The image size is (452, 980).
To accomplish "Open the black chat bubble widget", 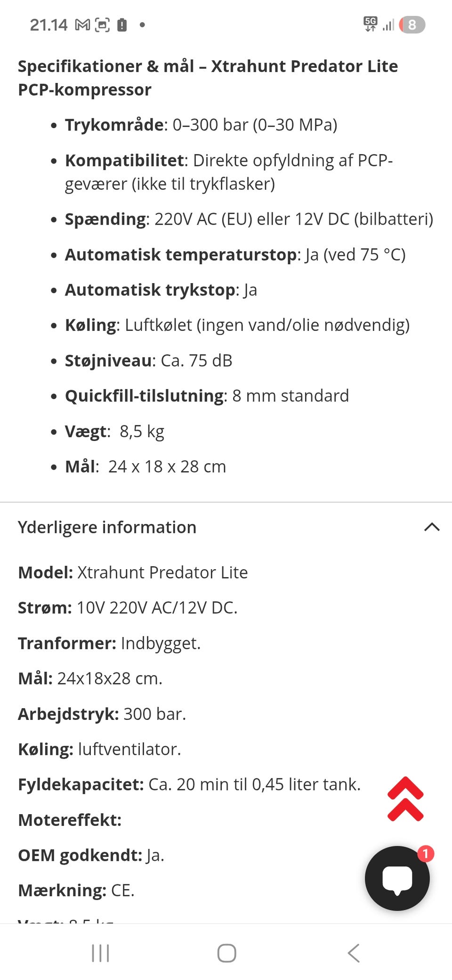I will (x=397, y=879).
